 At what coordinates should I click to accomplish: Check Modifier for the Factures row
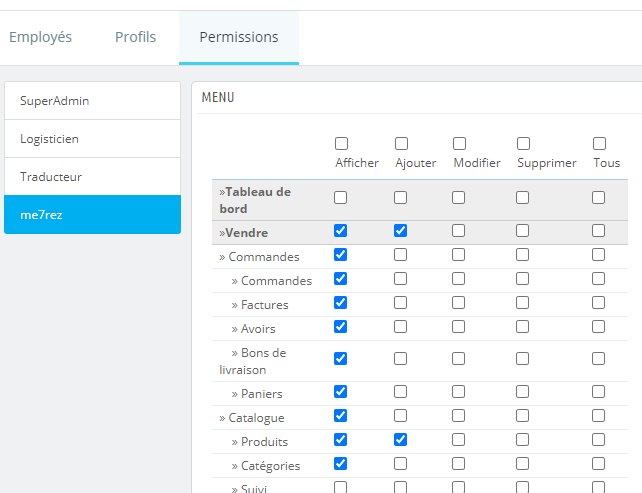click(459, 303)
